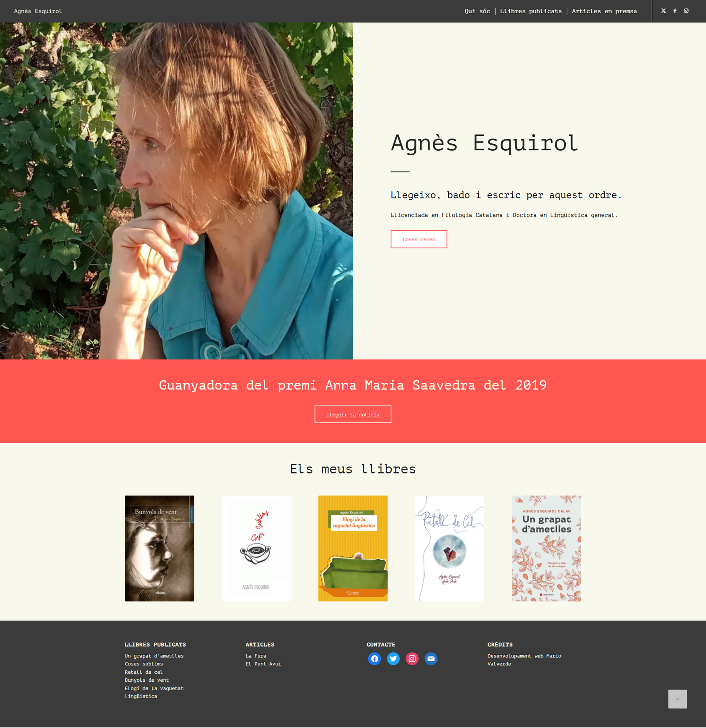Click the La Fura footer link
The height and width of the screenshot is (728, 706).
(x=256, y=656)
